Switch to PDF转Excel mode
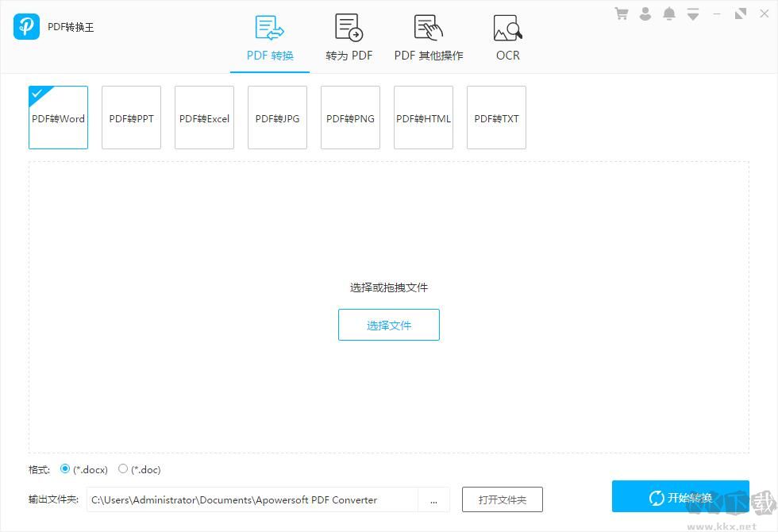The image size is (778, 532). (204, 118)
